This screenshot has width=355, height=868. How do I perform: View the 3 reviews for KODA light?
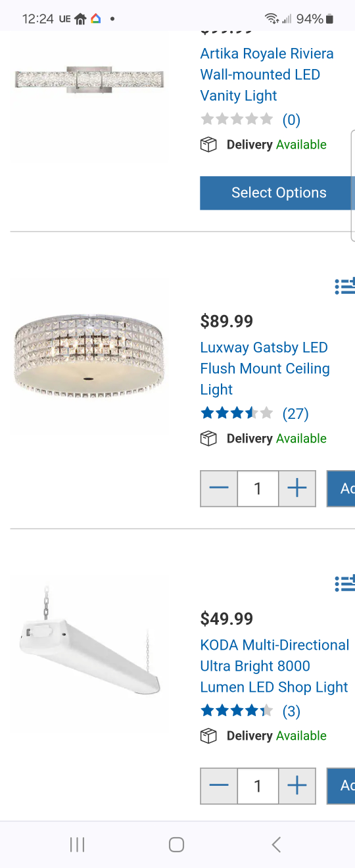click(x=291, y=711)
